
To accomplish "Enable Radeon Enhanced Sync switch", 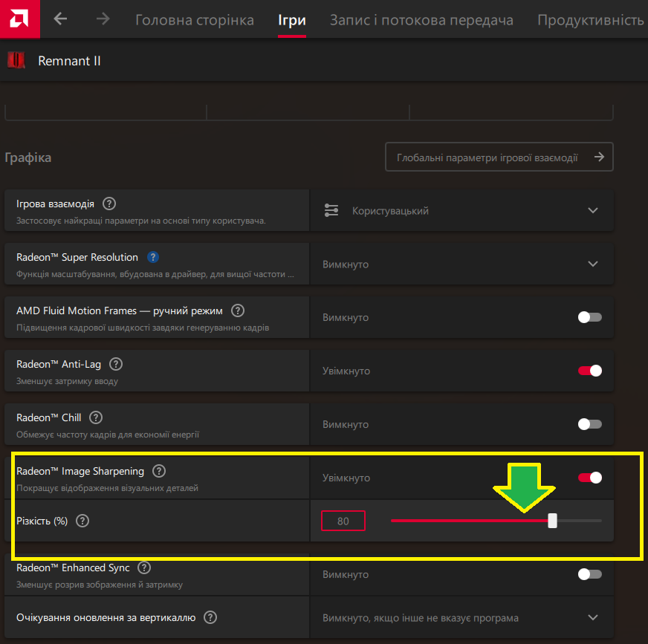I will tap(590, 574).
